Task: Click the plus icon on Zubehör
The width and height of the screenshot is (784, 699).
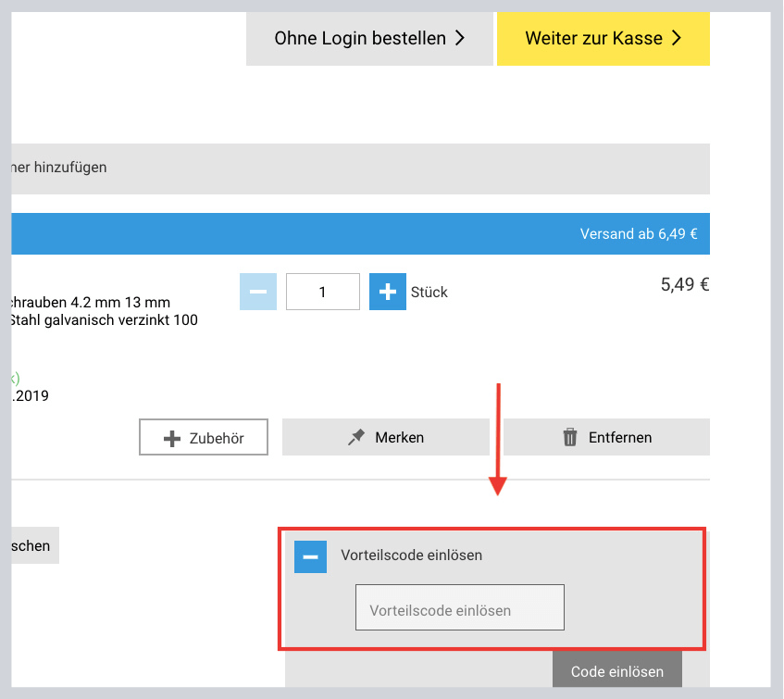Action: [171, 438]
